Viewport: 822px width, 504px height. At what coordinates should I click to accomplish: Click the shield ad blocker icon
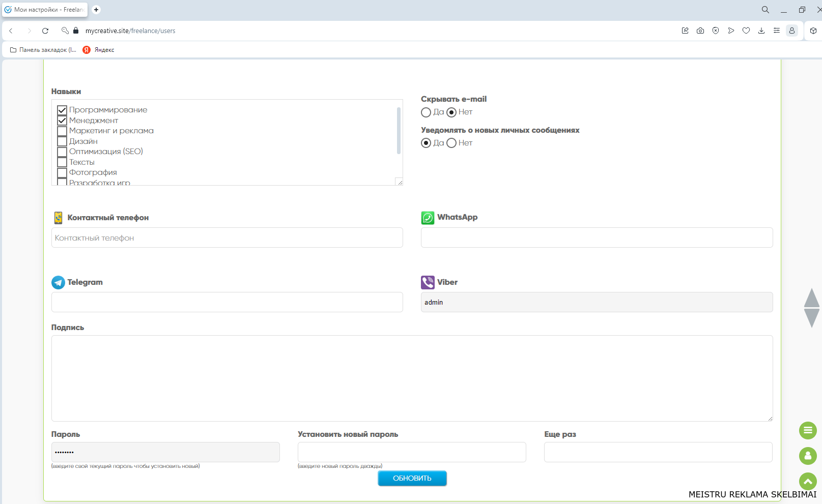[x=716, y=31]
